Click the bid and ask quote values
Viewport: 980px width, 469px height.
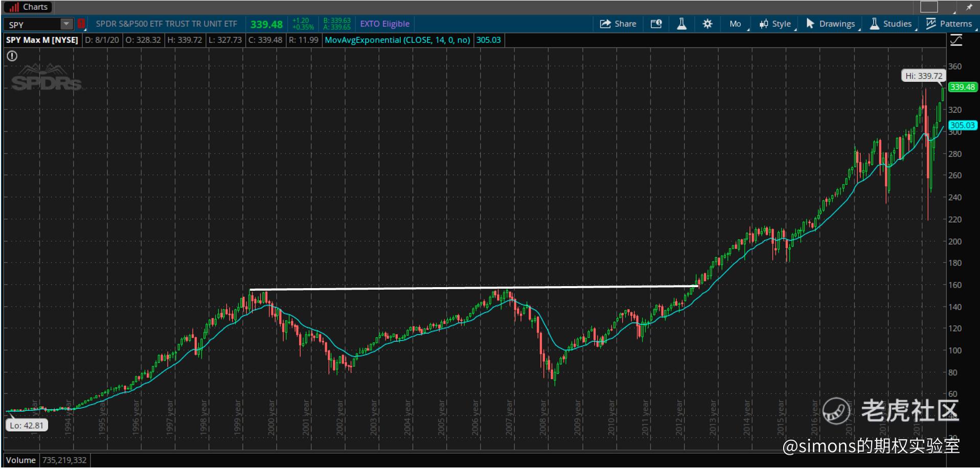337,24
